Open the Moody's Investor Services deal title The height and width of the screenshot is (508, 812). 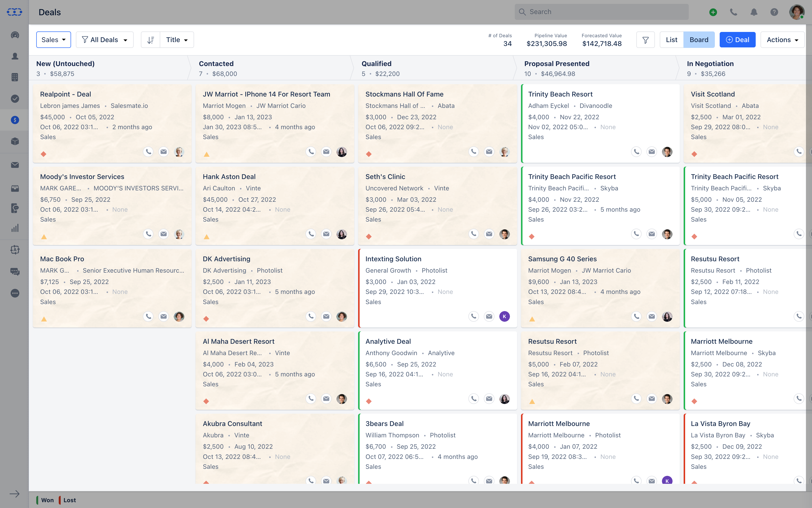[82, 177]
